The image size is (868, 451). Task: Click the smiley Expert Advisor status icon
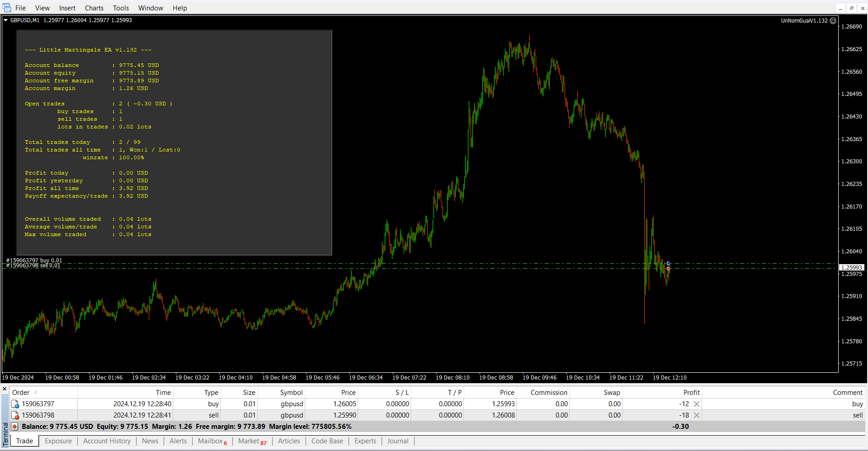click(833, 20)
